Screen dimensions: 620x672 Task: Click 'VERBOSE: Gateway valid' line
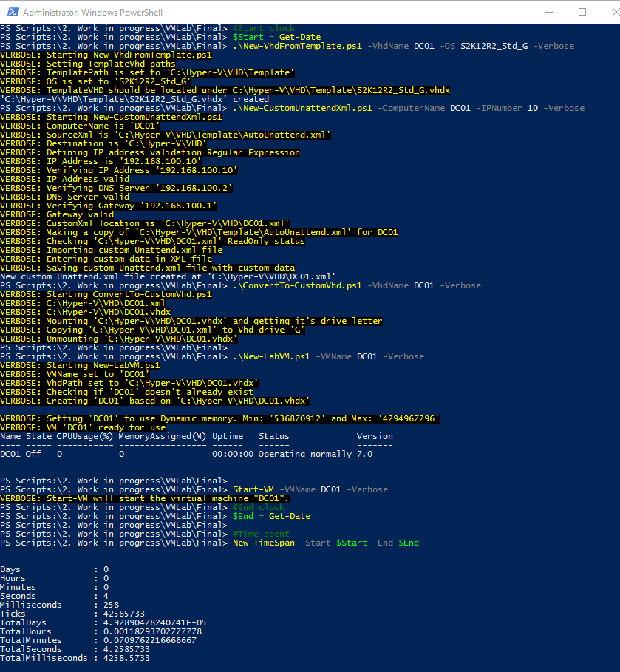(x=57, y=214)
